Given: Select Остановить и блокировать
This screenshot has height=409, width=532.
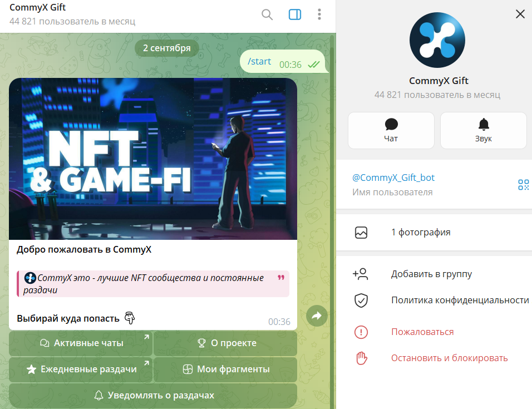Looking at the screenshot, I should 434,358.
